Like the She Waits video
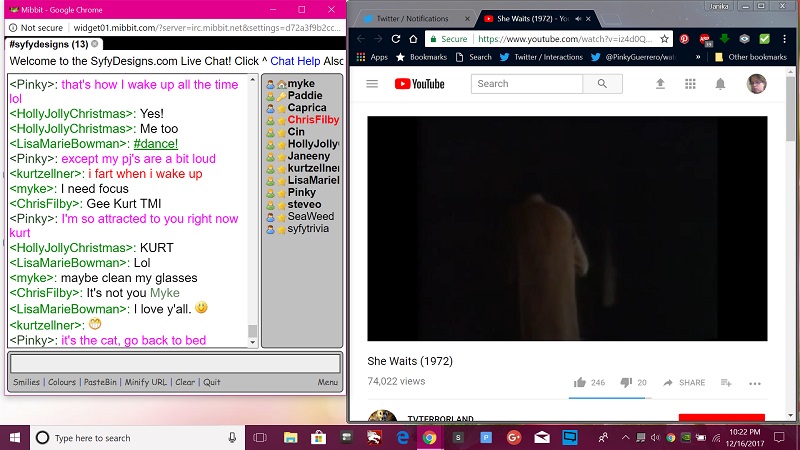 pos(580,383)
